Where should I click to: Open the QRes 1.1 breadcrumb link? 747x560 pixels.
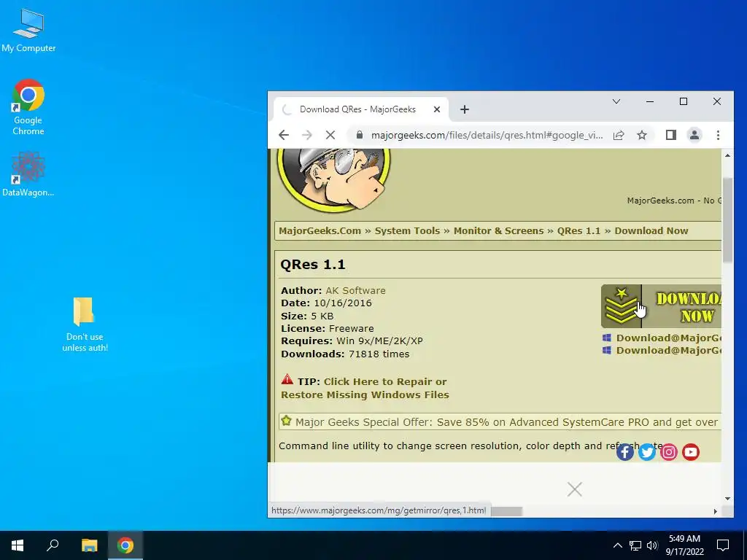point(578,231)
